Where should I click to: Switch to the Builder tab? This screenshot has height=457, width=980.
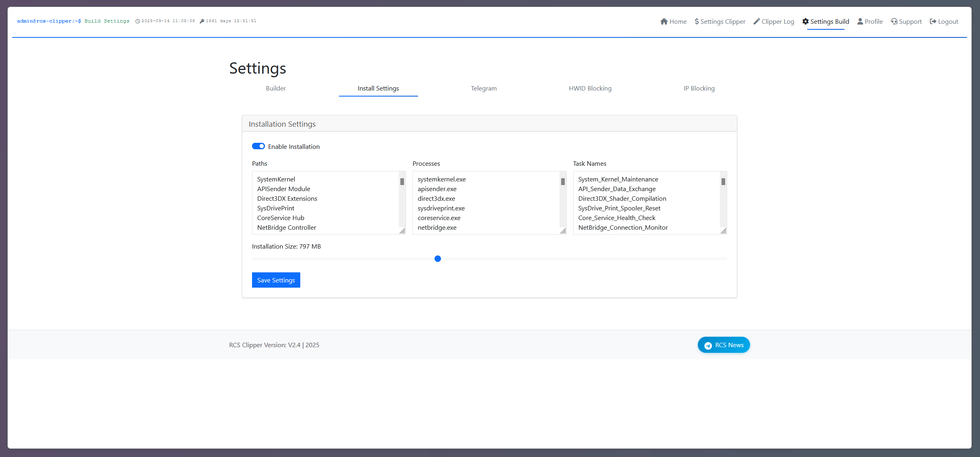coord(276,89)
